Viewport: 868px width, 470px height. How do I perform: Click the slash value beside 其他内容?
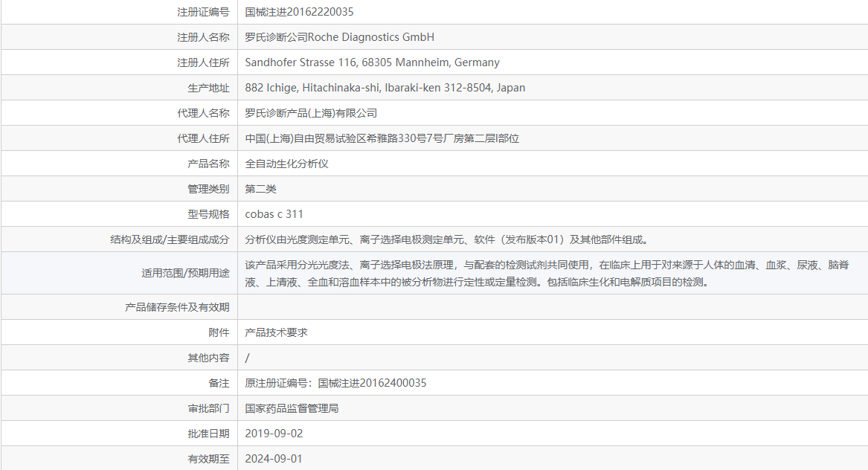pos(248,358)
